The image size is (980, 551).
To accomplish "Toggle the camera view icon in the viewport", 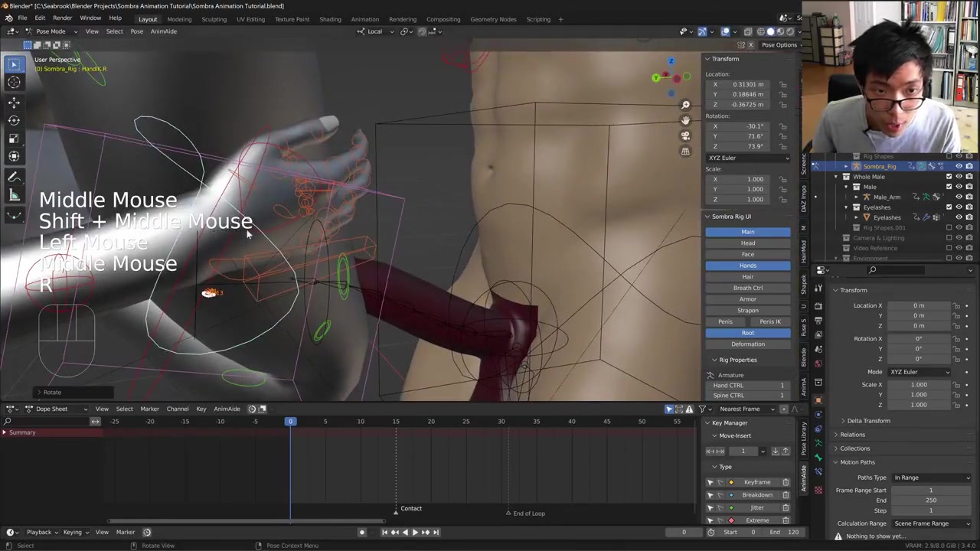I will [x=685, y=135].
